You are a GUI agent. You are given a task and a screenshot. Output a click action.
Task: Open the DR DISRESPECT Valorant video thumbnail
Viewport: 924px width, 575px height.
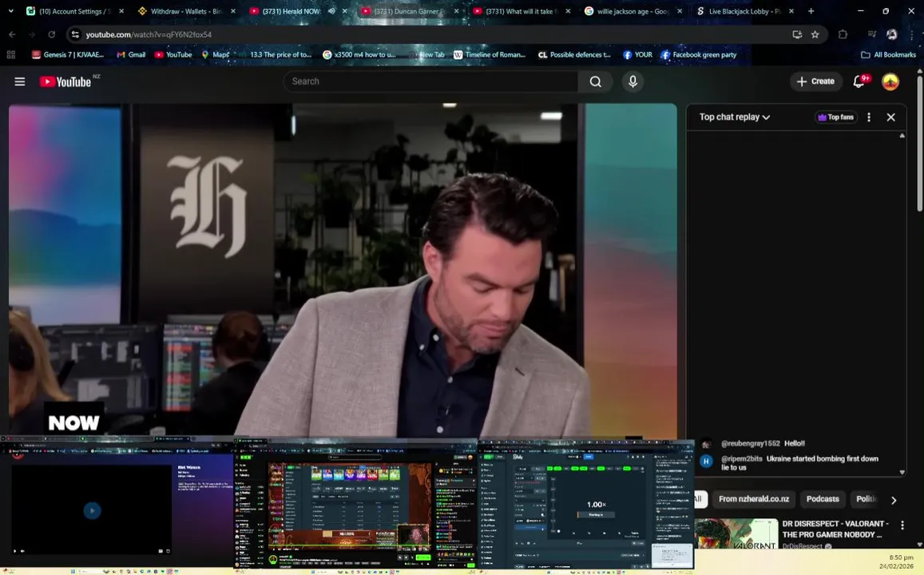coord(736,533)
